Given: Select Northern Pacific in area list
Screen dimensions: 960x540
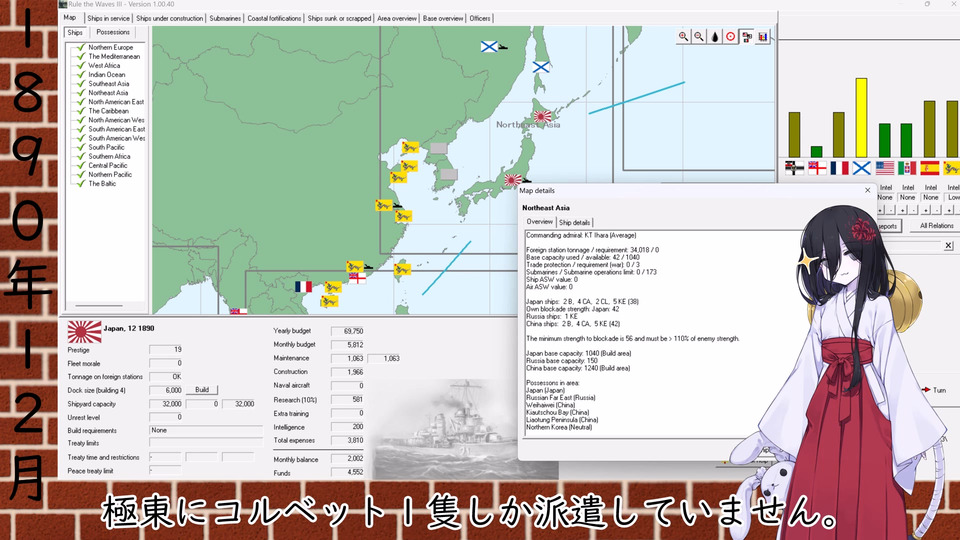Looking at the screenshot, I should click(x=110, y=174).
